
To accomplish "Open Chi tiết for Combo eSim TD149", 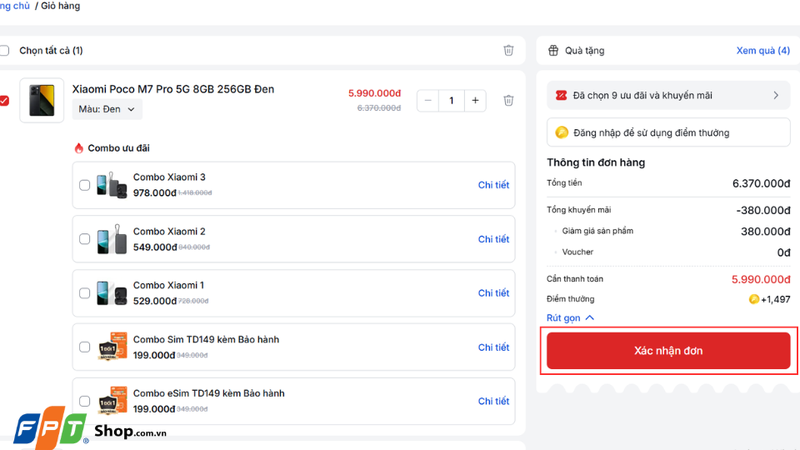I will point(493,401).
